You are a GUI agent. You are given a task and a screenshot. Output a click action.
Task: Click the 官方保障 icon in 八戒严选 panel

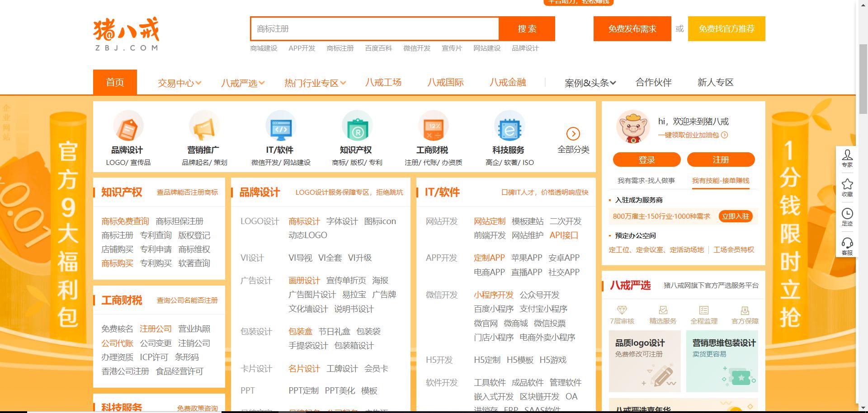pos(744,311)
